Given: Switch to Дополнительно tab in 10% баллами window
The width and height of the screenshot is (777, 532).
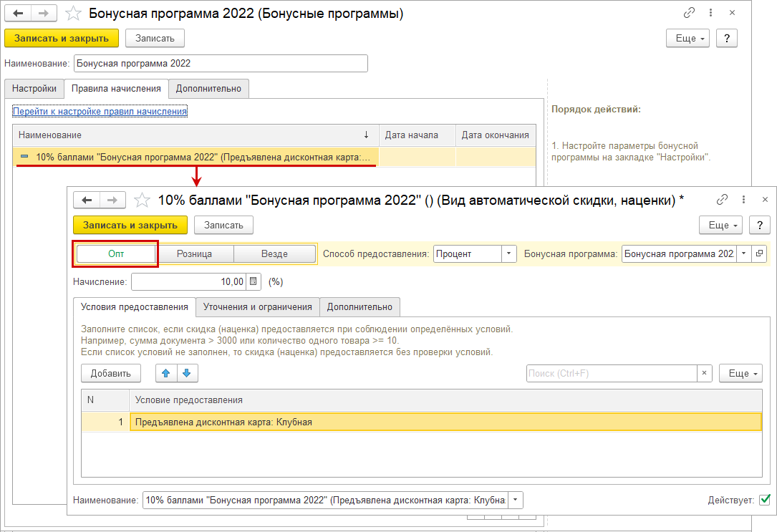Looking at the screenshot, I should [x=359, y=306].
